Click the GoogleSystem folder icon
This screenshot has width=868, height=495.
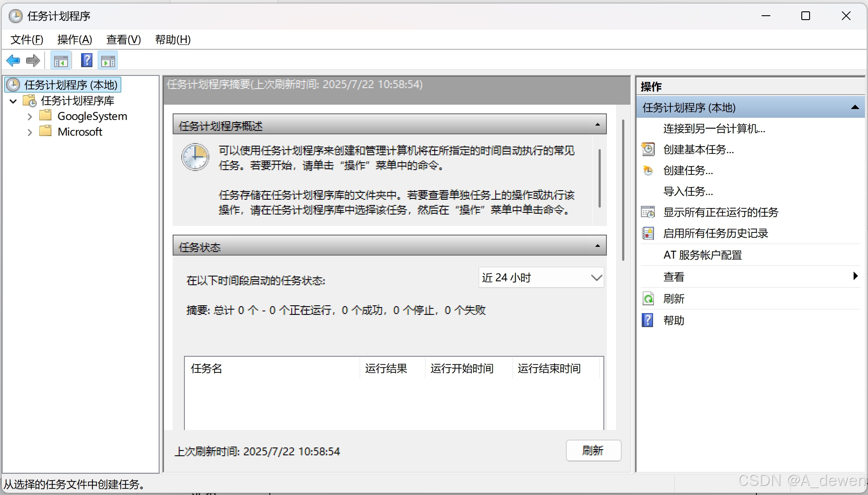click(46, 116)
